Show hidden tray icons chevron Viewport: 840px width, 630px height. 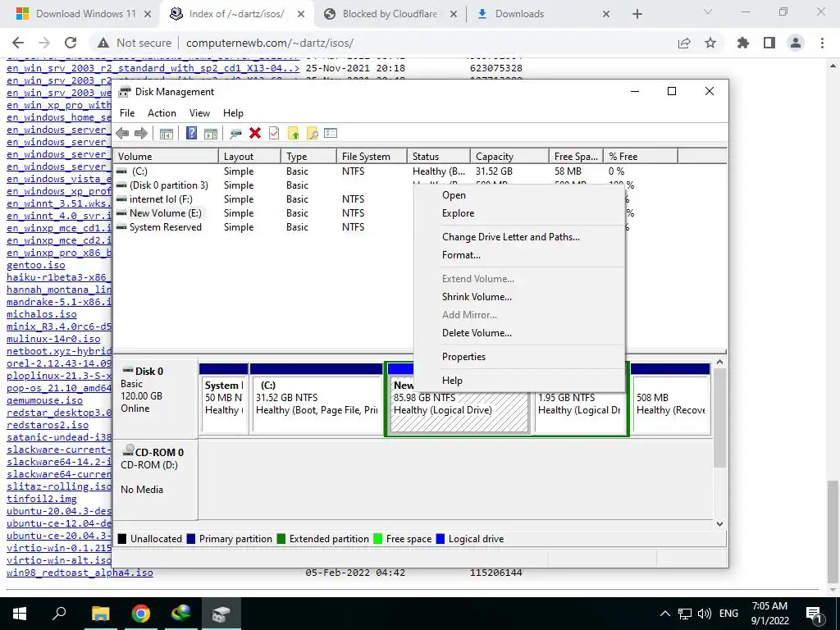pos(664,614)
